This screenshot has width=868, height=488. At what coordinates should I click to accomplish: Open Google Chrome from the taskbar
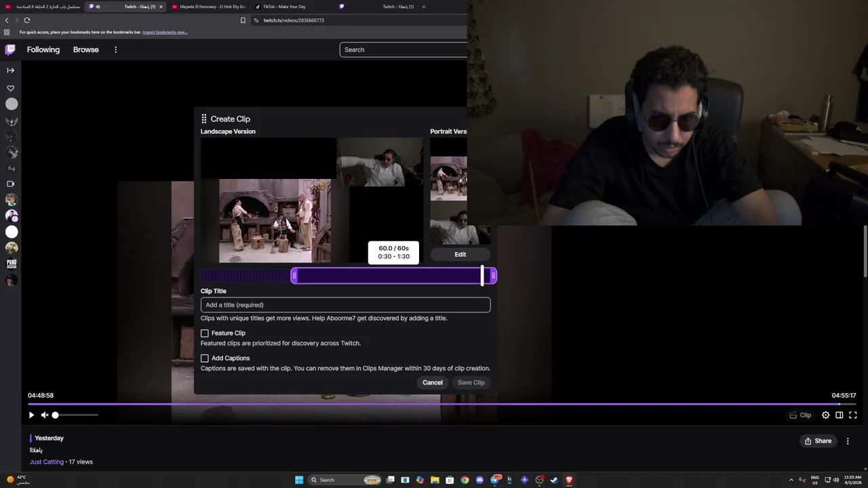pos(465,480)
